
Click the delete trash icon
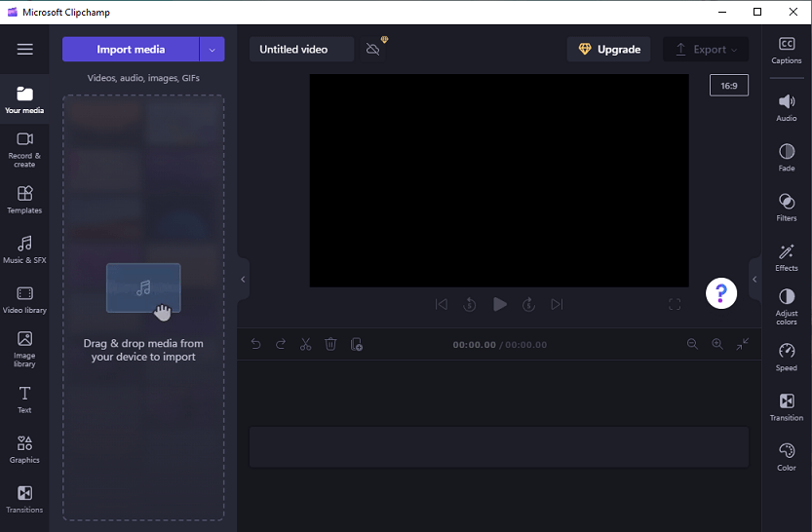[x=330, y=344]
